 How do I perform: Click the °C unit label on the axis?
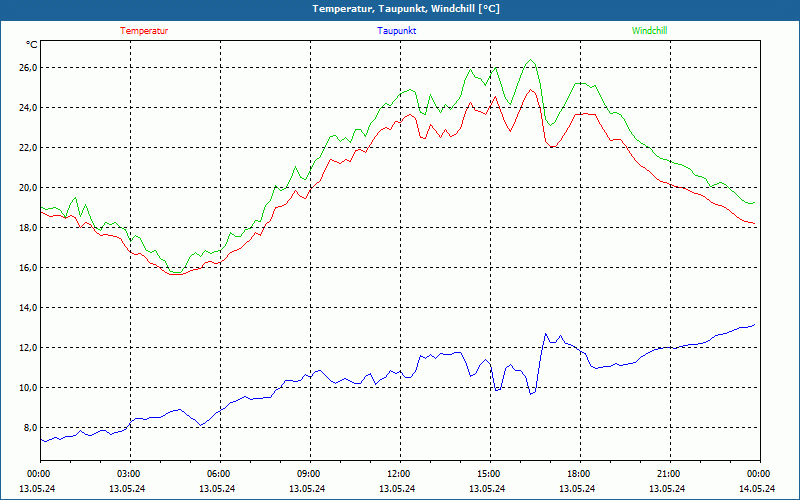tap(32, 45)
